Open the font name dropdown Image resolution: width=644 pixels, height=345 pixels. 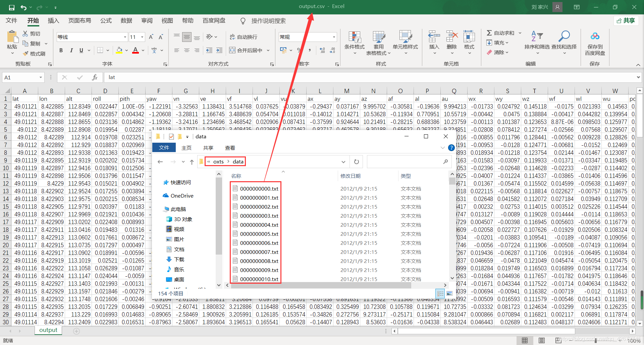(125, 37)
